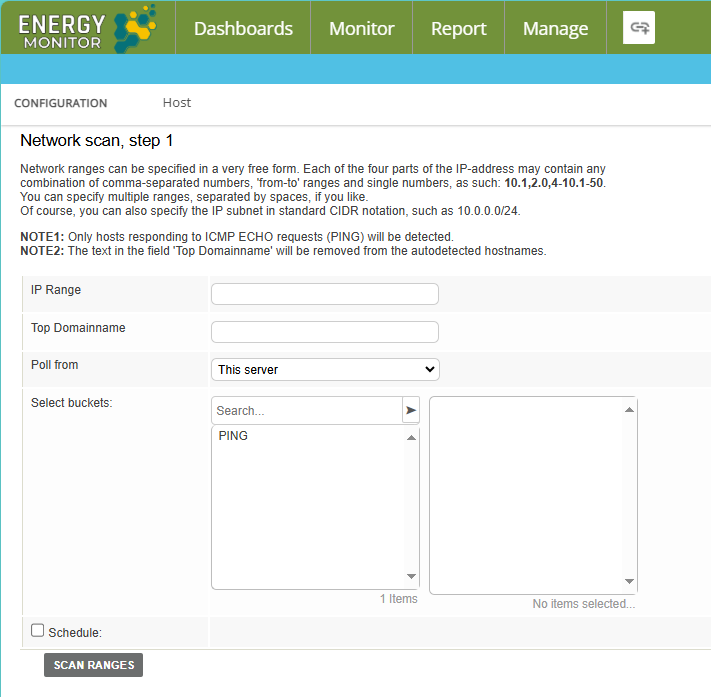Click the link icon in top navigation
The image size is (711, 697).
point(638,28)
